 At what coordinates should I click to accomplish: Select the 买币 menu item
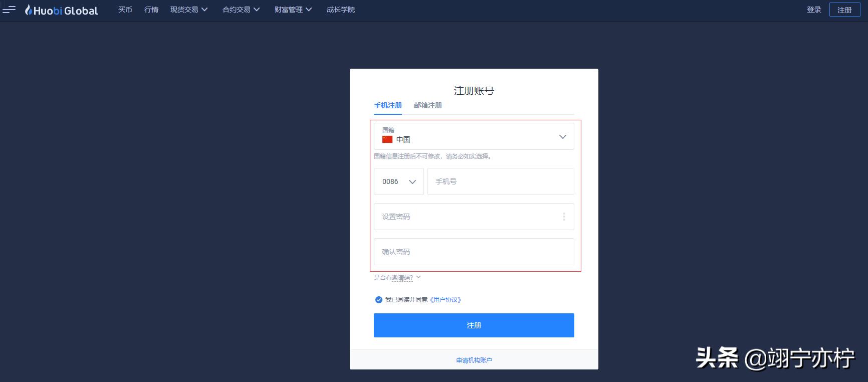coord(125,10)
